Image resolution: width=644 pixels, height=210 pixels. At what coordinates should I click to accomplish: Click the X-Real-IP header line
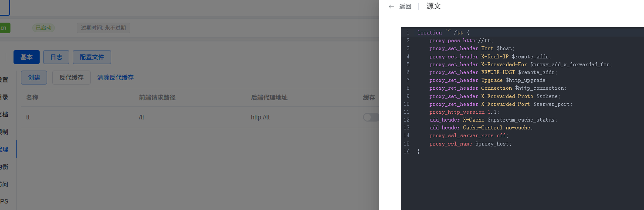click(490, 57)
